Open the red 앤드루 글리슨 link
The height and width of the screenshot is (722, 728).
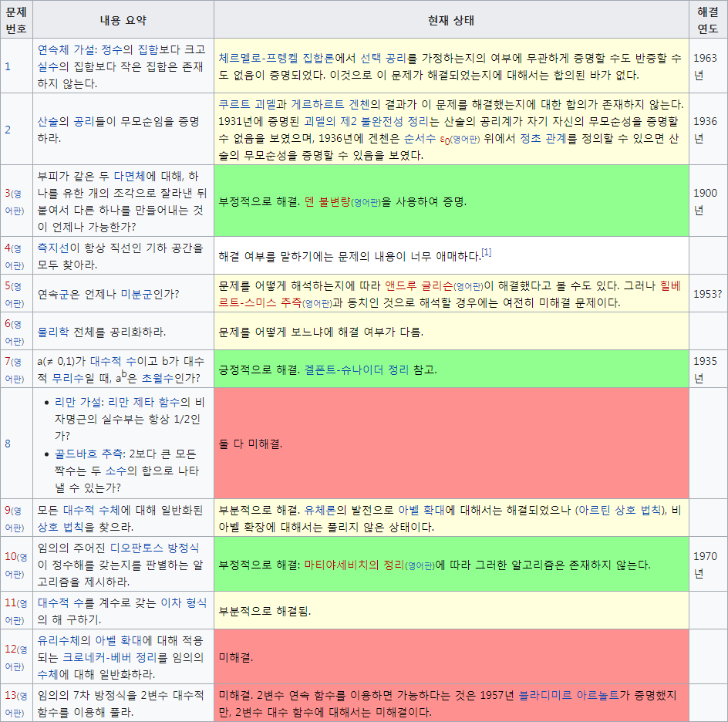click(419, 285)
